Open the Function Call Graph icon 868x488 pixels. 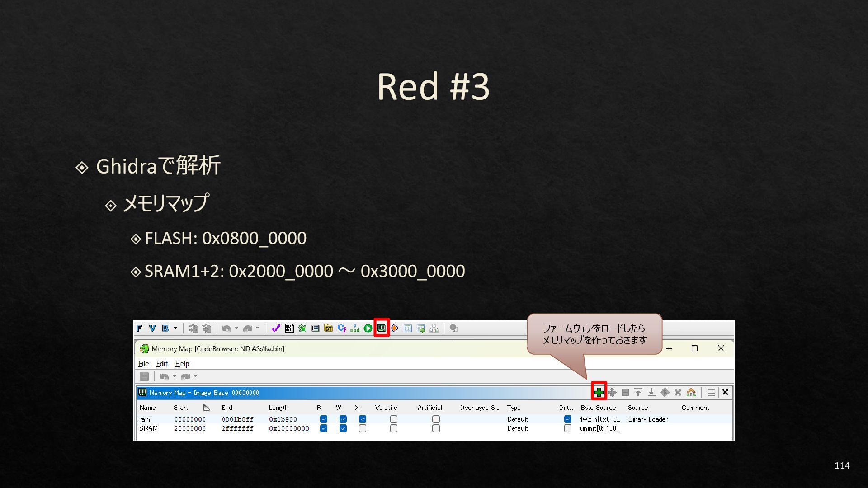(355, 328)
